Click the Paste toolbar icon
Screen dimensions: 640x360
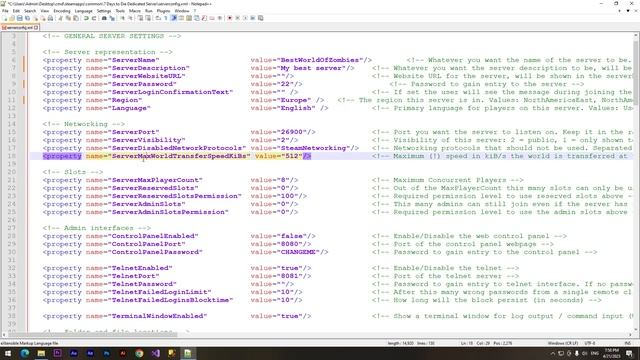[x=76, y=18]
